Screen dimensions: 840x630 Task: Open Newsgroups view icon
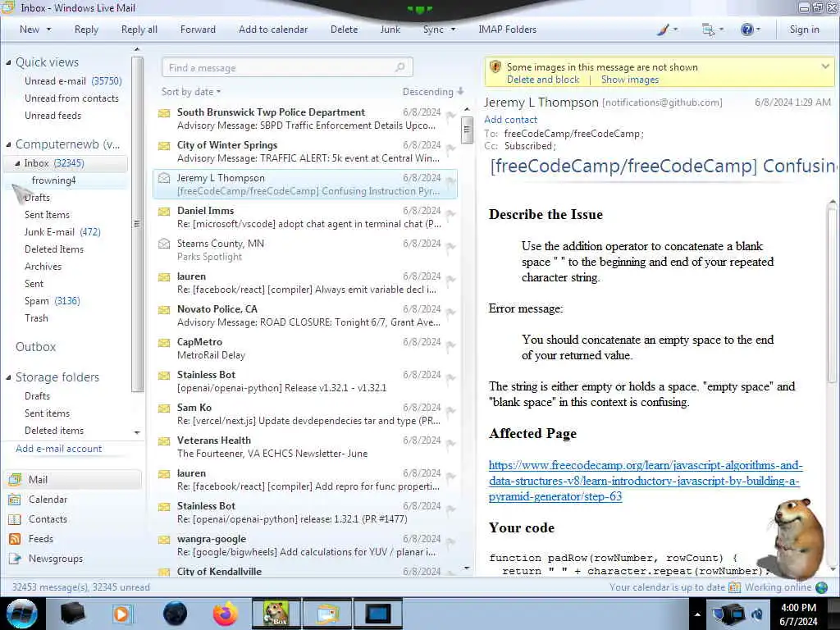click(15, 559)
